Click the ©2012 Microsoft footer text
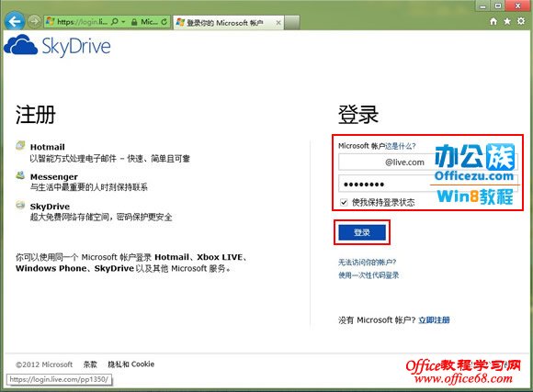This screenshot has width=533, height=392. click(44, 364)
